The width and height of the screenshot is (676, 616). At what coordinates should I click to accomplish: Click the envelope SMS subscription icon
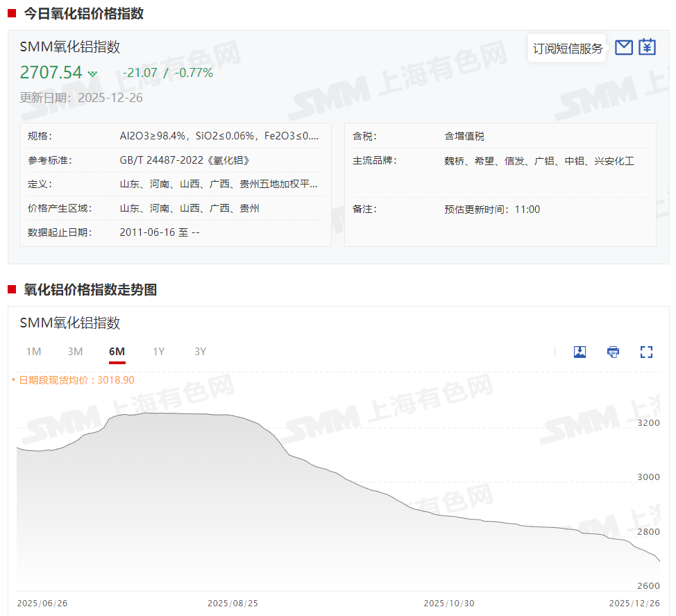624,47
